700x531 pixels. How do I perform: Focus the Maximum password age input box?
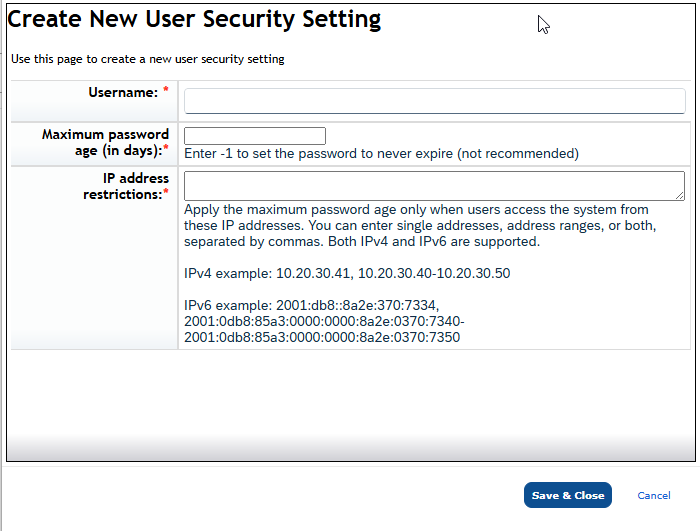[x=255, y=136]
